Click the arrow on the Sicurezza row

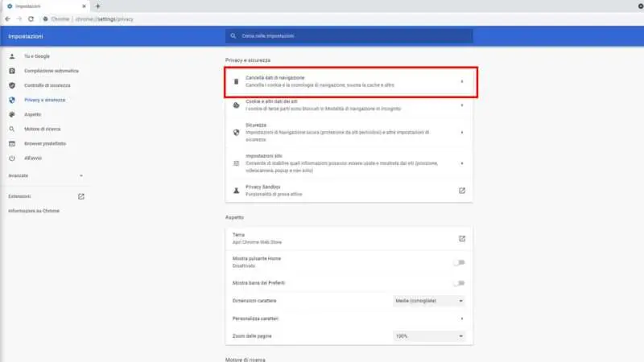[x=462, y=133]
